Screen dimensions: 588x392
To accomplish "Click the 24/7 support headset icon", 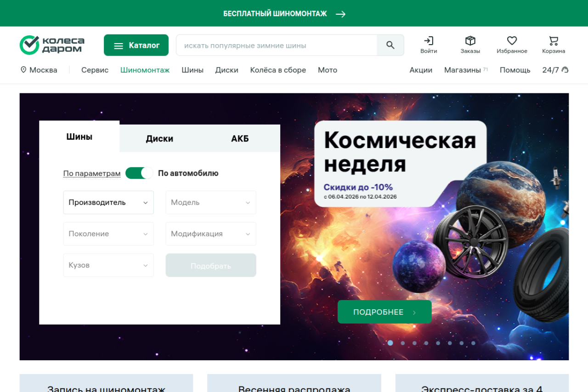I will pos(565,70).
